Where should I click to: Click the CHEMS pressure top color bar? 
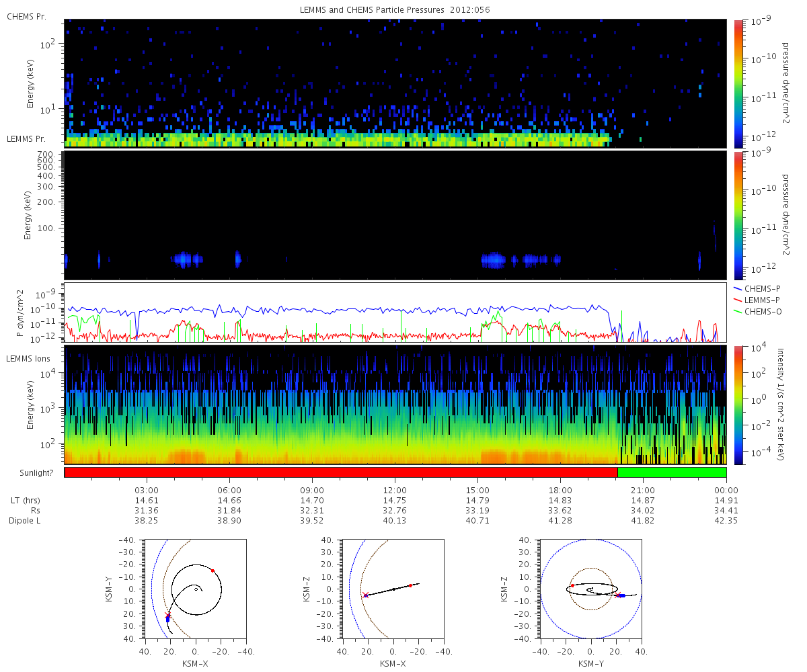coord(738,83)
